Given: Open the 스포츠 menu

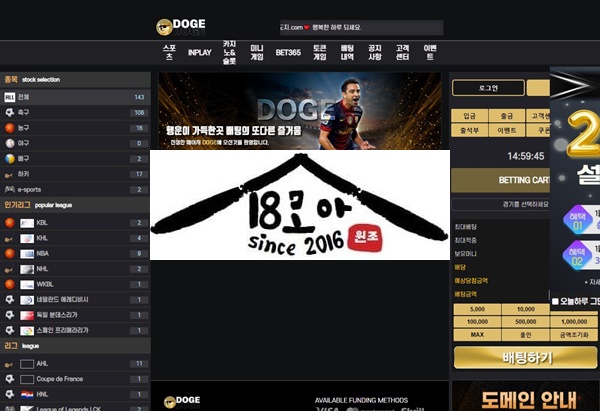Looking at the screenshot, I should (169, 52).
